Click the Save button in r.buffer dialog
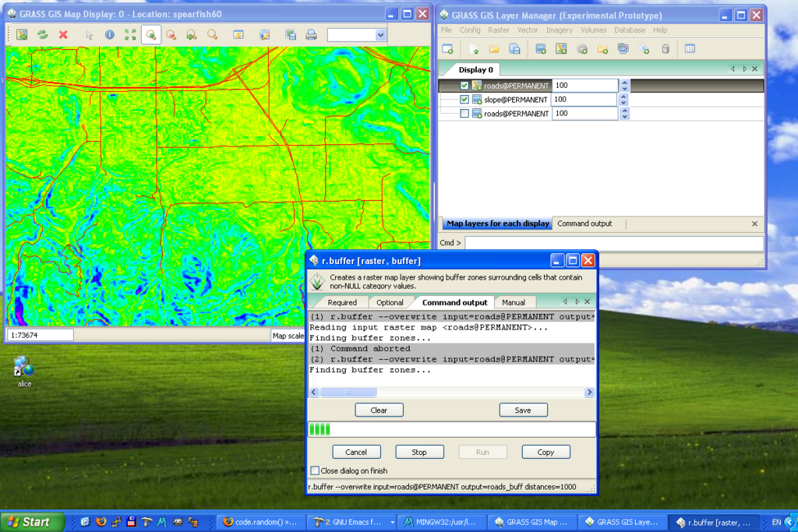This screenshot has height=532, width=798. (523, 410)
